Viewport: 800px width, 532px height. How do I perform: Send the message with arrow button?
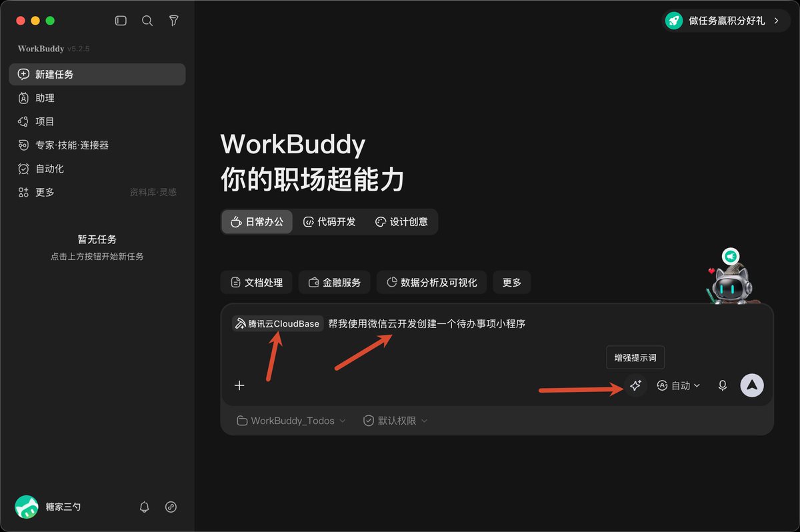(x=752, y=385)
